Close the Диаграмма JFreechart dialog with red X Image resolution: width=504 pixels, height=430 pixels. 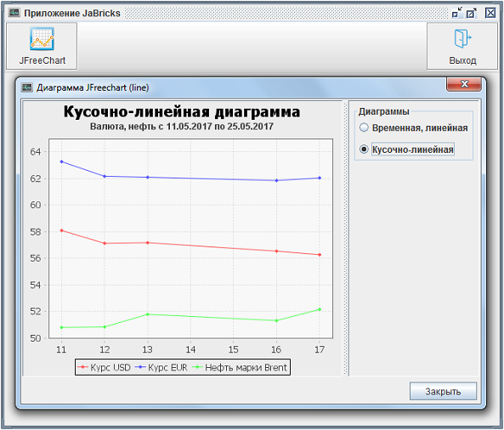[x=464, y=84]
